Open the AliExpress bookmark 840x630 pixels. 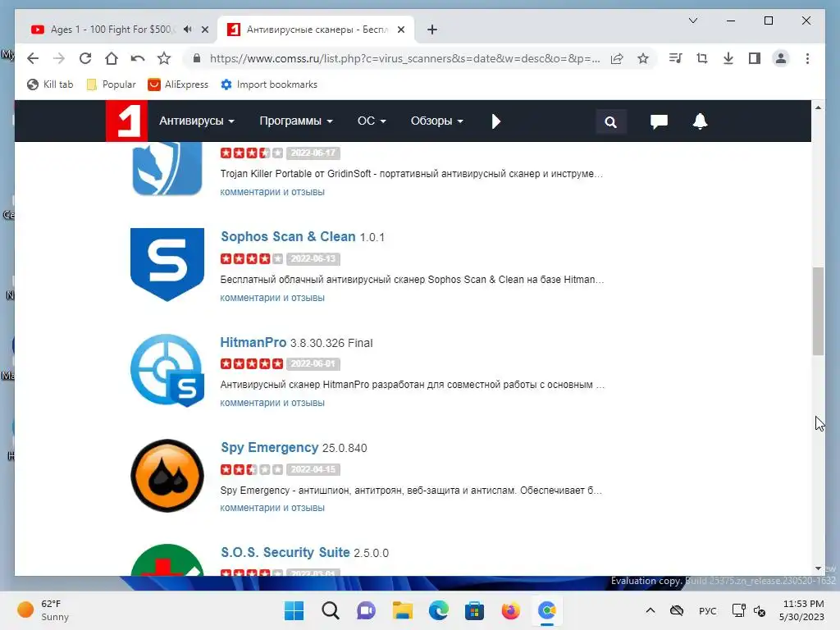[x=178, y=84]
